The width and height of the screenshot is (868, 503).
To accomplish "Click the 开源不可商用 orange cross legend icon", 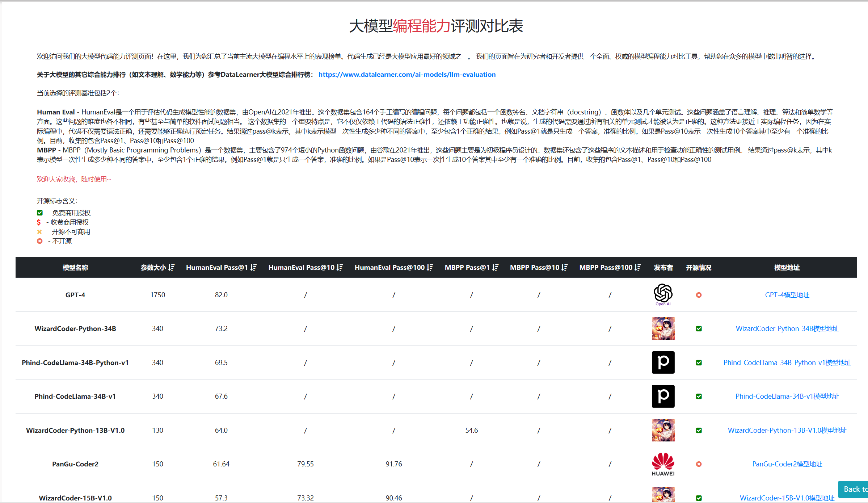I will click(40, 232).
